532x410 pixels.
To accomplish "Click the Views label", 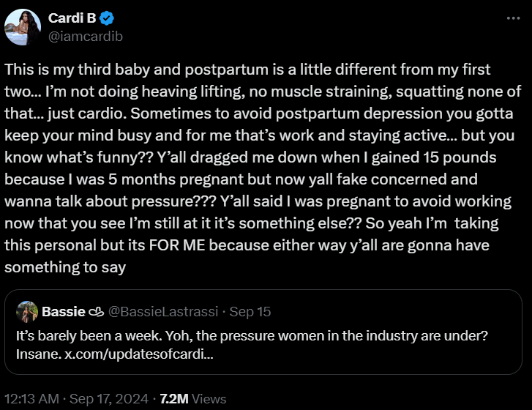I will [x=209, y=399].
